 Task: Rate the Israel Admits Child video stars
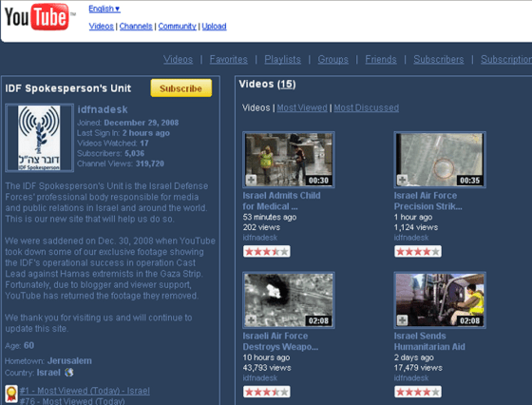pyautogui.click(x=267, y=252)
